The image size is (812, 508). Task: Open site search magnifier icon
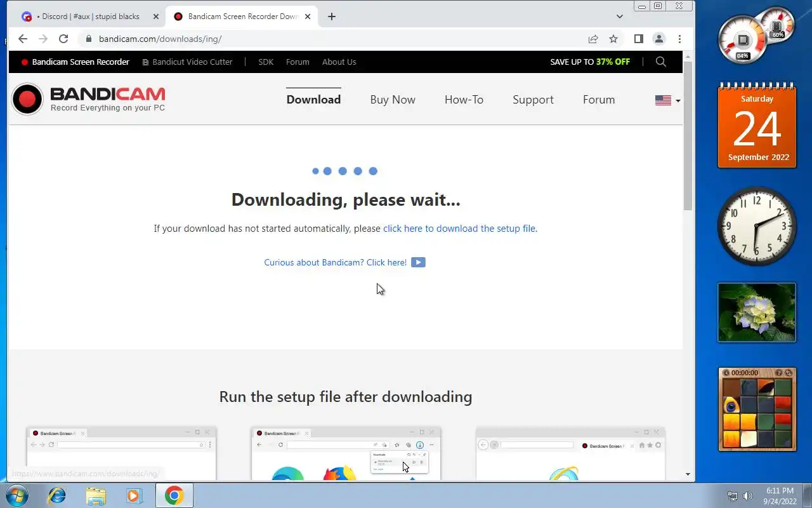point(661,62)
